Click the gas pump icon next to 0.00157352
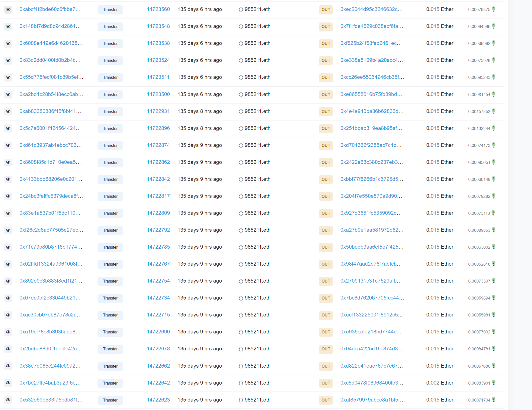The height and width of the screenshot is (410, 532). [494, 111]
